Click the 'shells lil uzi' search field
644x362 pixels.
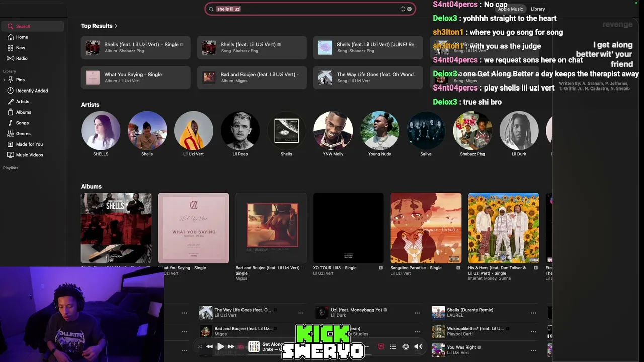pos(310,9)
